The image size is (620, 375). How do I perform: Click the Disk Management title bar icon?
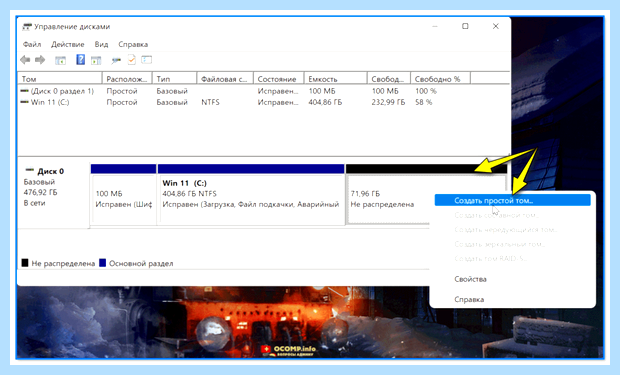pos(27,27)
